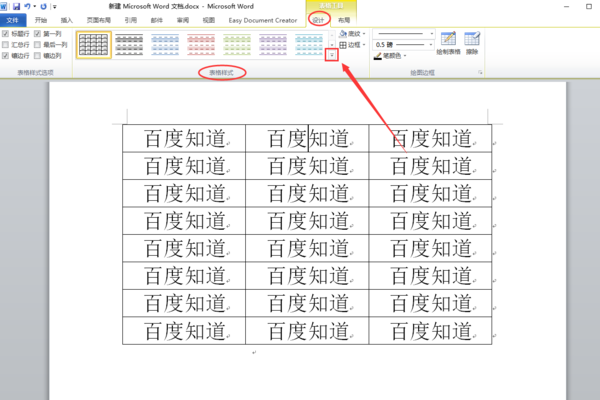Viewport: 600px width, 400px height.
Task: Open the 绘图边框 dialog launcher
Action: pyautogui.click(x=480, y=72)
